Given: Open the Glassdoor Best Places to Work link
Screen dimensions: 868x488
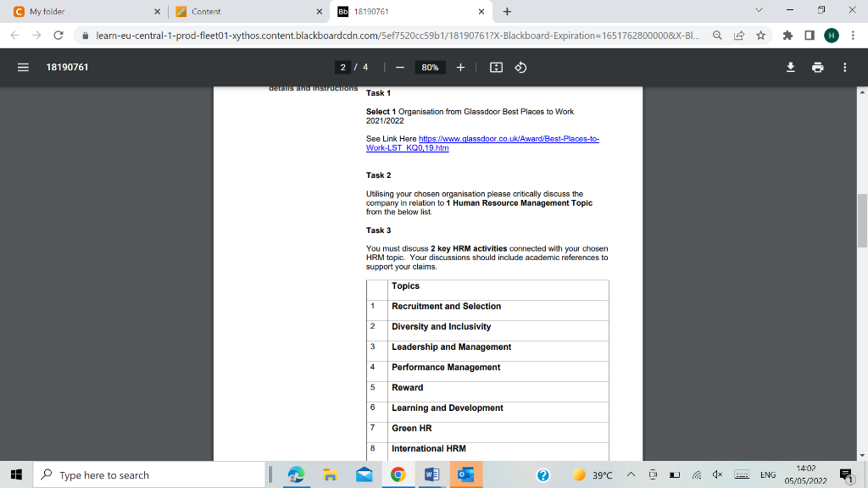Looking at the screenshot, I should [x=482, y=143].
